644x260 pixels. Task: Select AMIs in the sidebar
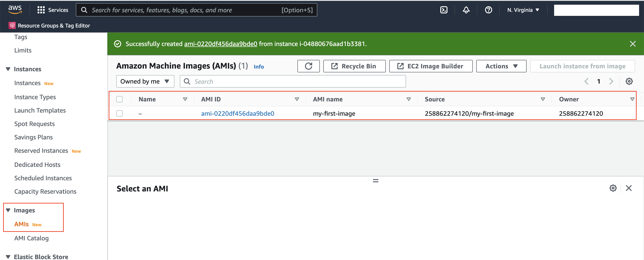(21, 224)
